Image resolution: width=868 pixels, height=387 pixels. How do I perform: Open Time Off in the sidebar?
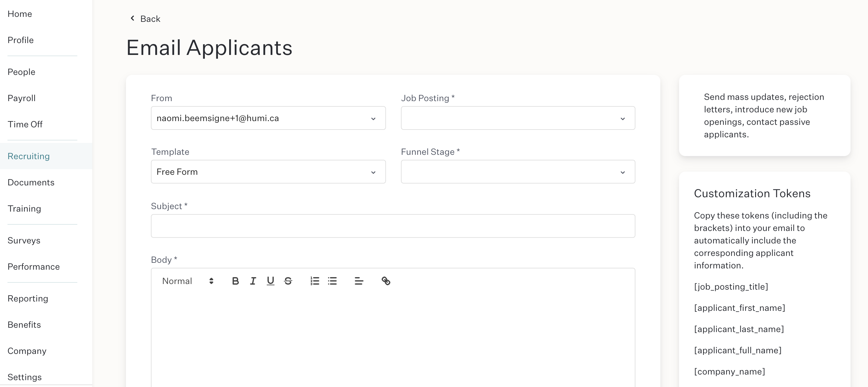point(25,125)
